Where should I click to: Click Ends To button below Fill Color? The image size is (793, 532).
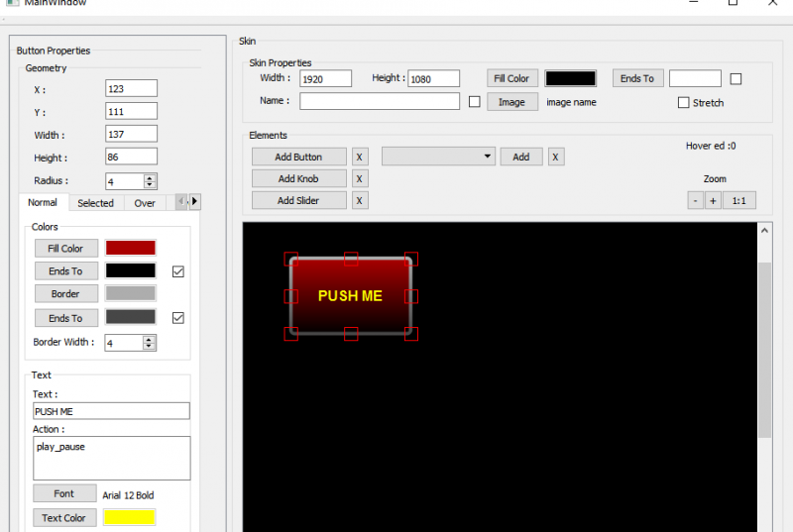(x=65, y=271)
